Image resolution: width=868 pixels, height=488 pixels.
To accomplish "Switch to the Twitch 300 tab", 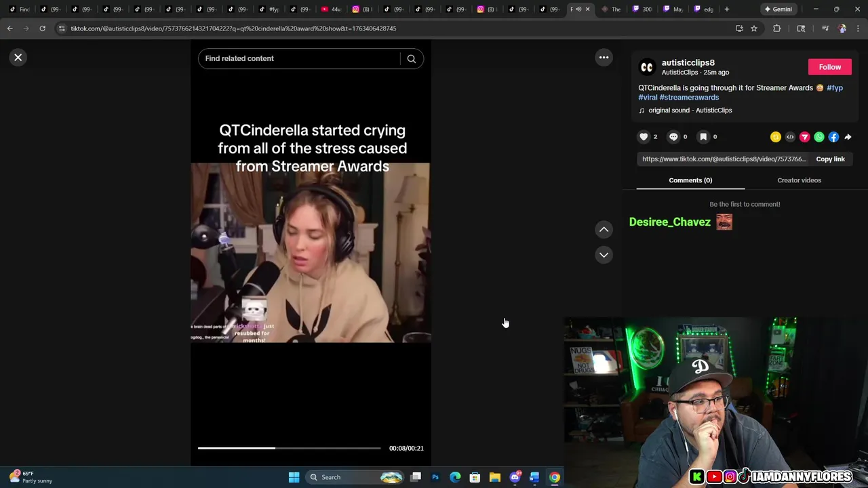I will point(642,9).
